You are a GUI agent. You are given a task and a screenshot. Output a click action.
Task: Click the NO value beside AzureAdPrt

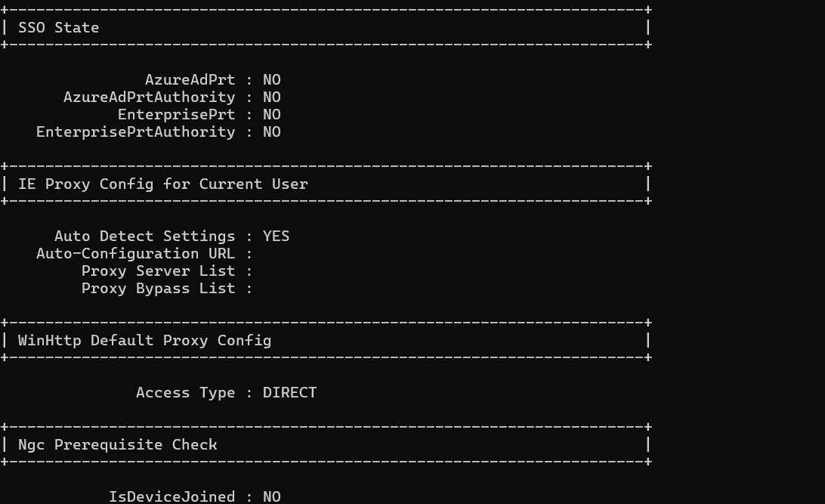click(x=271, y=79)
